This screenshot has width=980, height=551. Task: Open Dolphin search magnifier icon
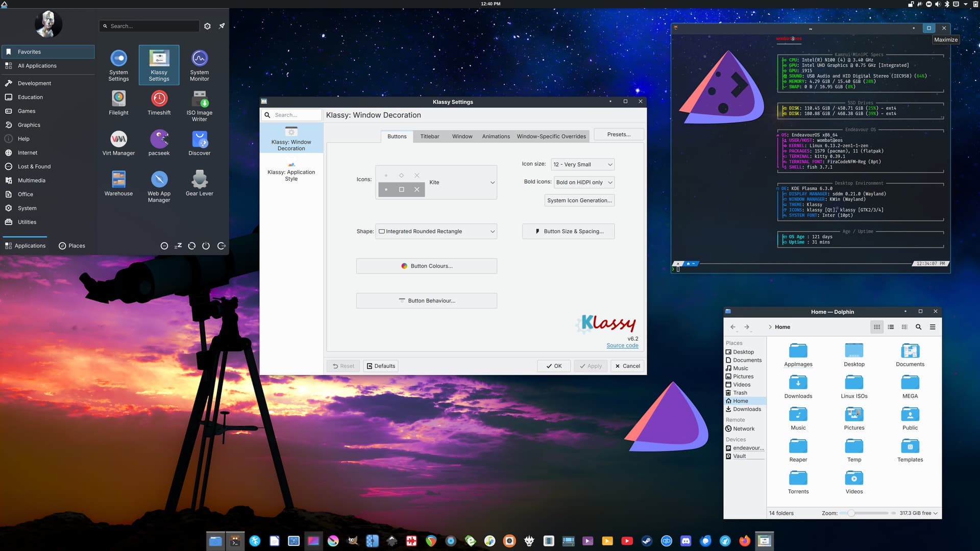point(918,327)
